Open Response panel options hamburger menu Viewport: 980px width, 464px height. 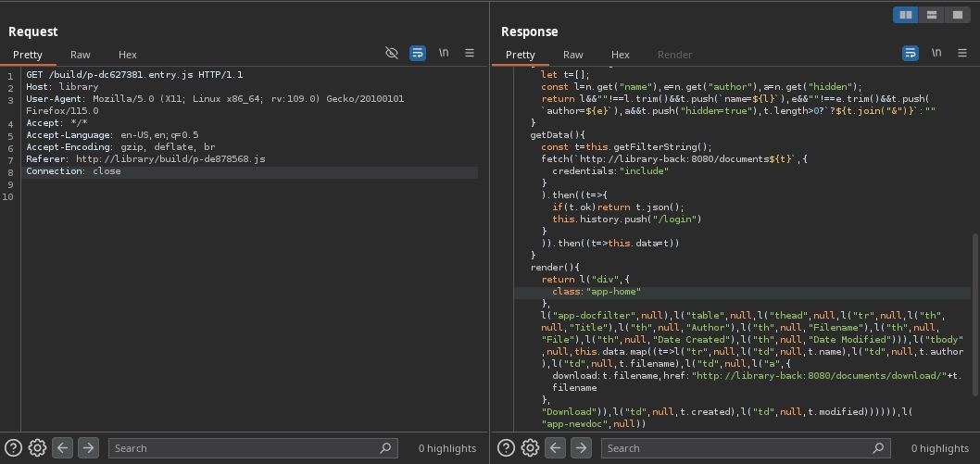coord(962,53)
